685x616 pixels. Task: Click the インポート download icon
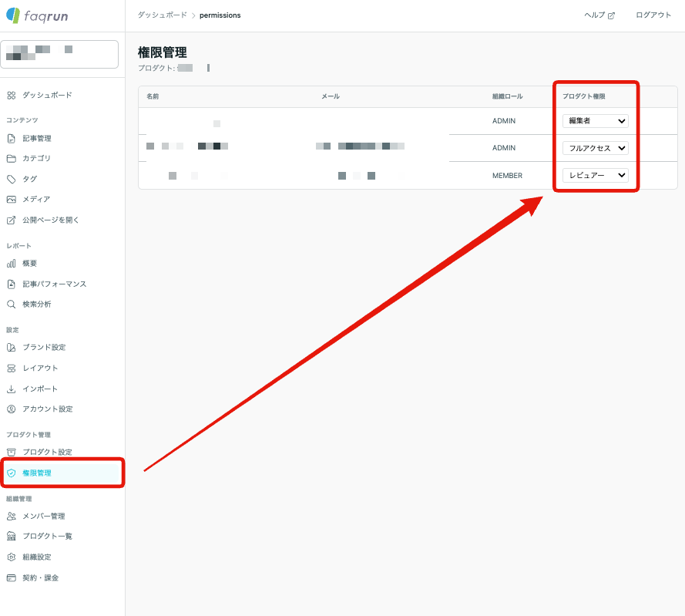pyautogui.click(x=12, y=389)
